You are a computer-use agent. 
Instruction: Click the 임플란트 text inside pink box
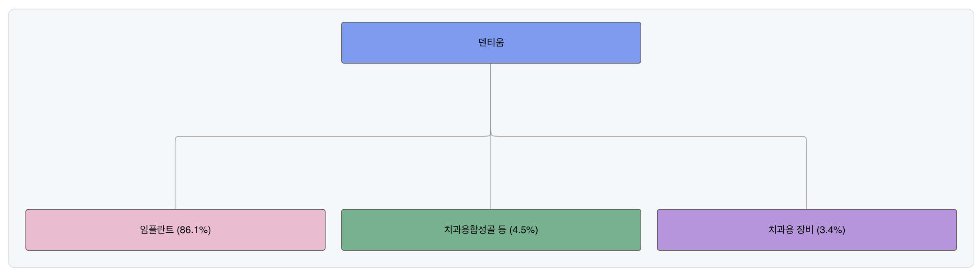[157, 230]
